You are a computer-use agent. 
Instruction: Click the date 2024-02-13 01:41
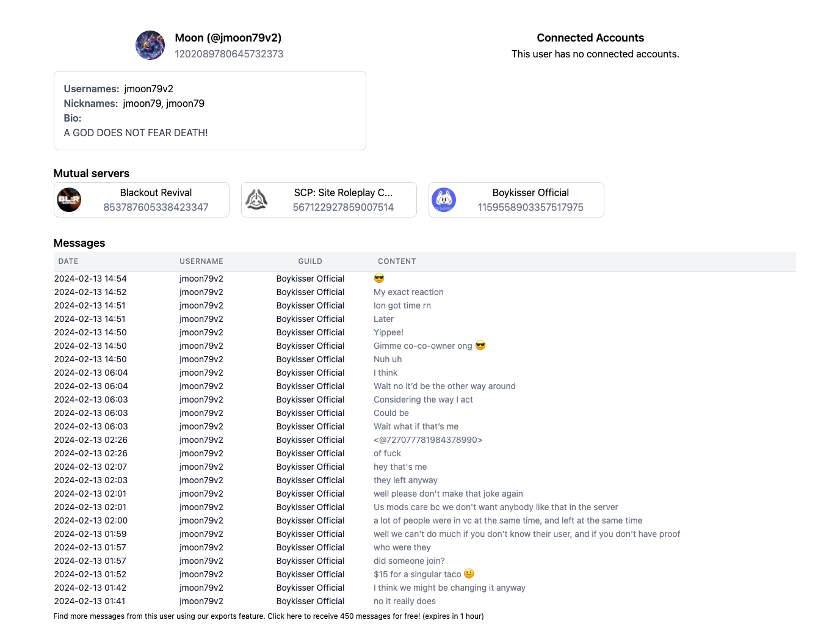(90, 601)
